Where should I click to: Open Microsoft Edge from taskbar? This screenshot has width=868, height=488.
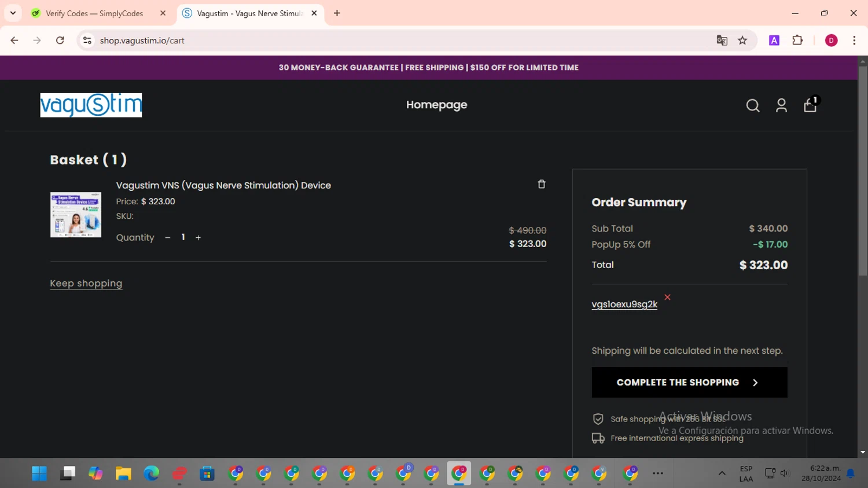151,474
